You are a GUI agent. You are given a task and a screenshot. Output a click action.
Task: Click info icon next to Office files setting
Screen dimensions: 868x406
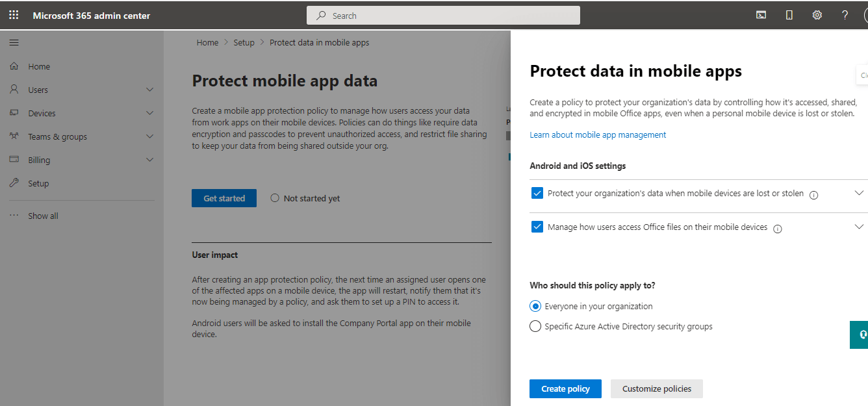(778, 229)
